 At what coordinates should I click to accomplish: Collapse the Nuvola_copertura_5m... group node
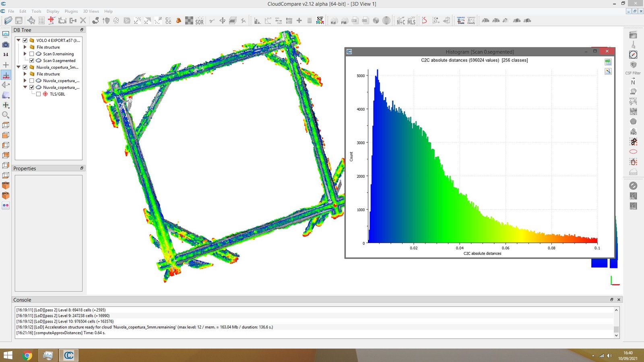coord(19,67)
